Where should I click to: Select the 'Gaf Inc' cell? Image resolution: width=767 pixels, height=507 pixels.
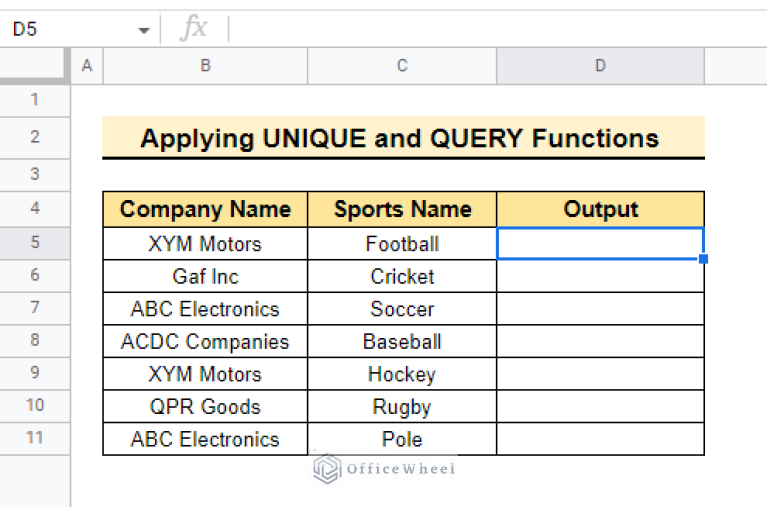click(x=205, y=277)
